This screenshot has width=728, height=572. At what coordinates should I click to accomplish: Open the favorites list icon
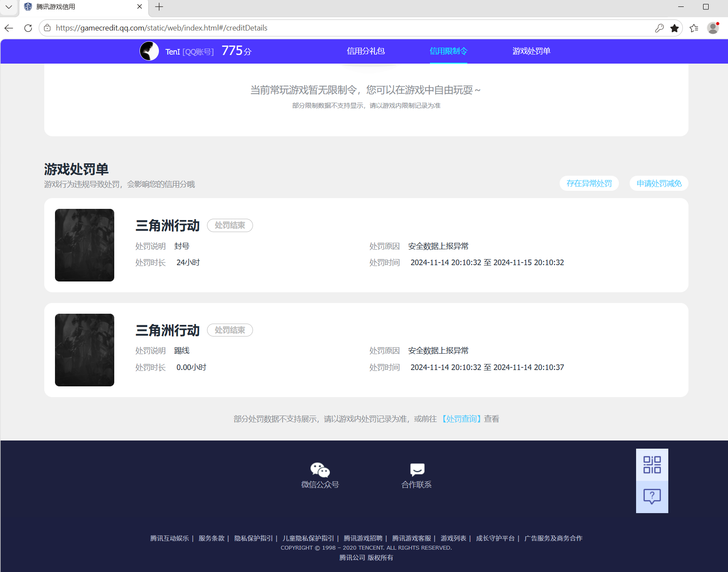pos(694,28)
